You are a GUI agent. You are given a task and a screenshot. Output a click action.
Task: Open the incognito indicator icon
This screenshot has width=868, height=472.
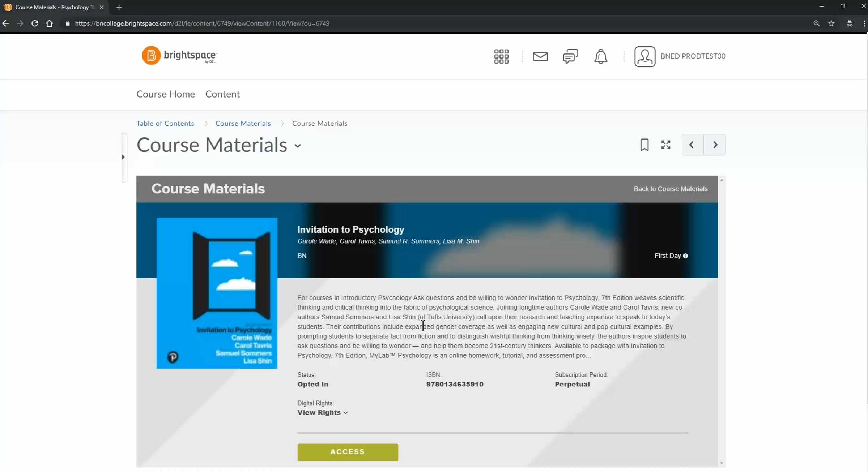click(850, 23)
